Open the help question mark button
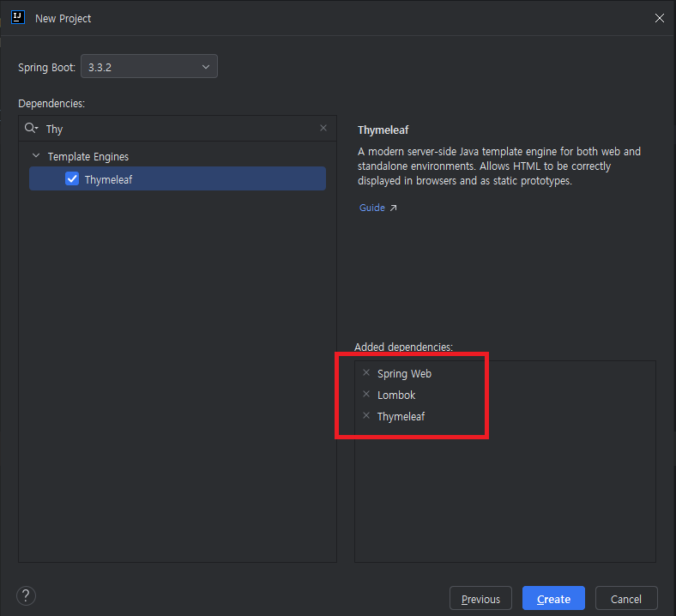 click(26, 596)
